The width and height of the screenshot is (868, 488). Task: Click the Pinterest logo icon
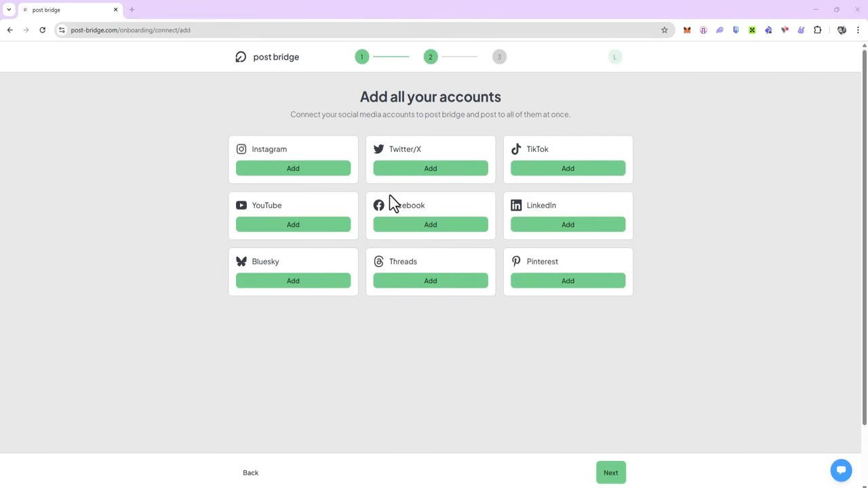pos(516,262)
